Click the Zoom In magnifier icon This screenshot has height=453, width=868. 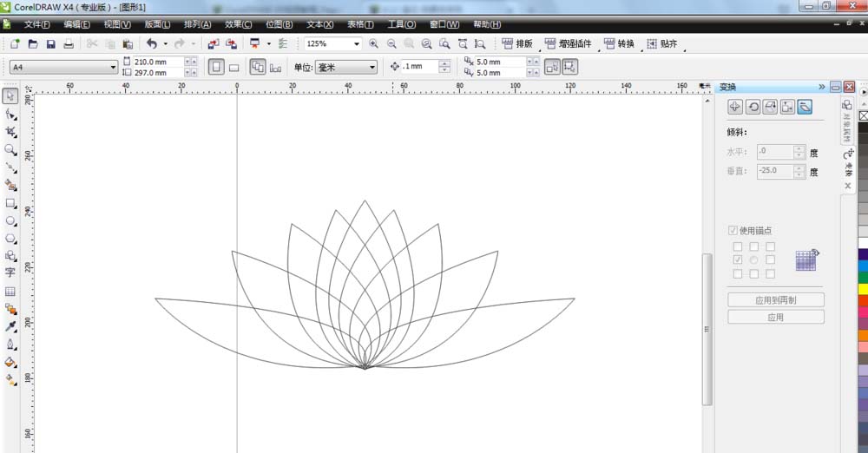(373, 43)
